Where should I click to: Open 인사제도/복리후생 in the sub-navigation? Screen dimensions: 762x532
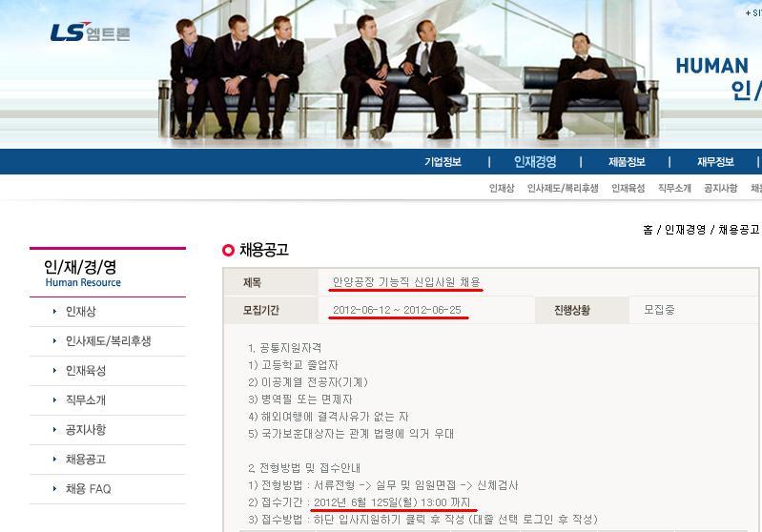click(x=563, y=188)
